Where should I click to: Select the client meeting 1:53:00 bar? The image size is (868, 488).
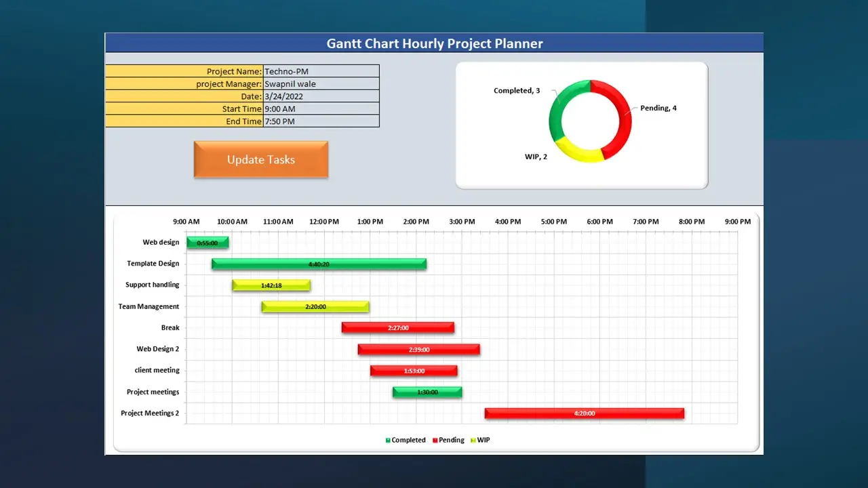pyautogui.click(x=414, y=371)
